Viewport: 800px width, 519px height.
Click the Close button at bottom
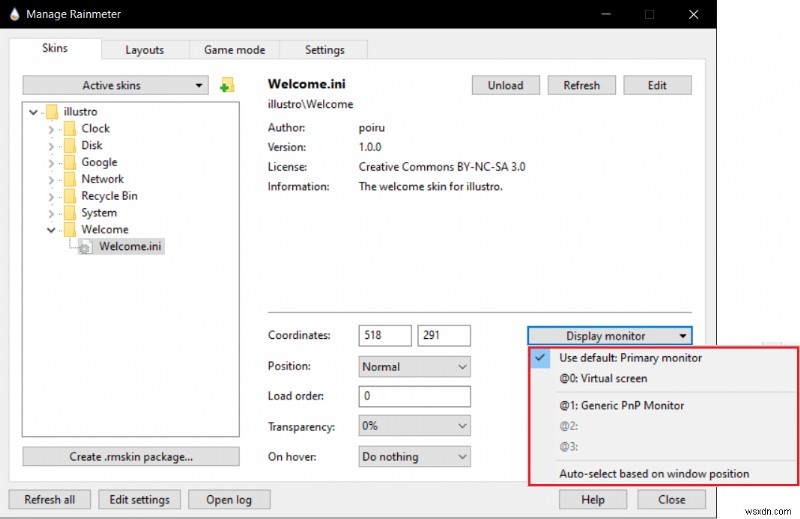671,499
